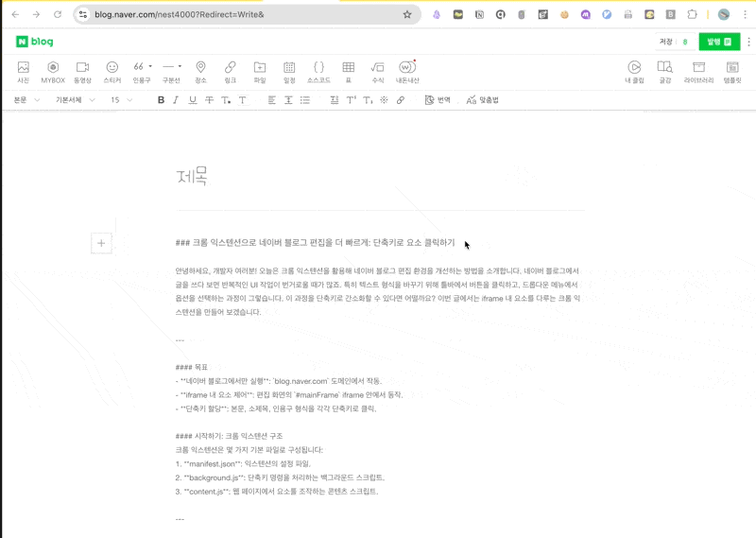
Task: Open text alignment options icon
Action: tap(272, 100)
